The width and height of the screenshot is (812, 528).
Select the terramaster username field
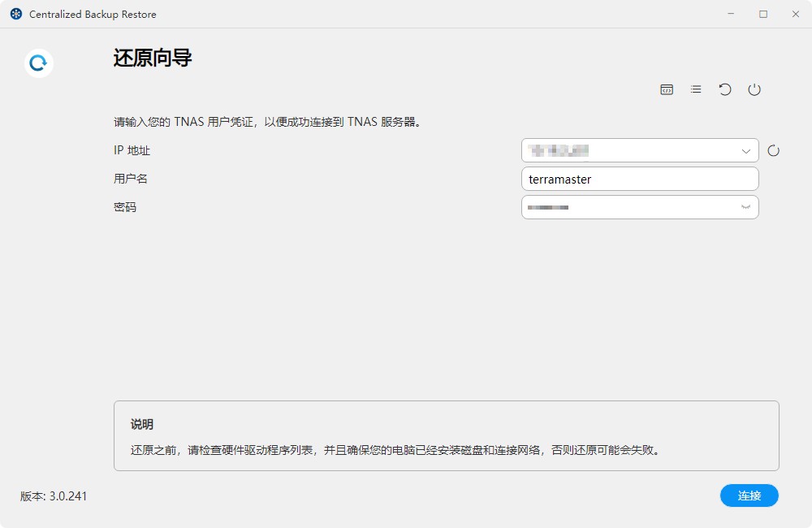tap(639, 179)
